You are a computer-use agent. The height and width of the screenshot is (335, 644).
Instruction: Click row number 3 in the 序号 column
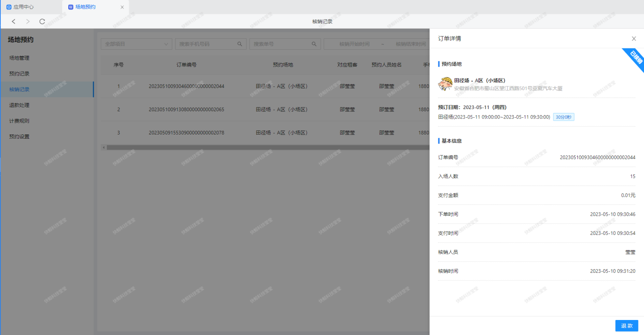(x=119, y=133)
